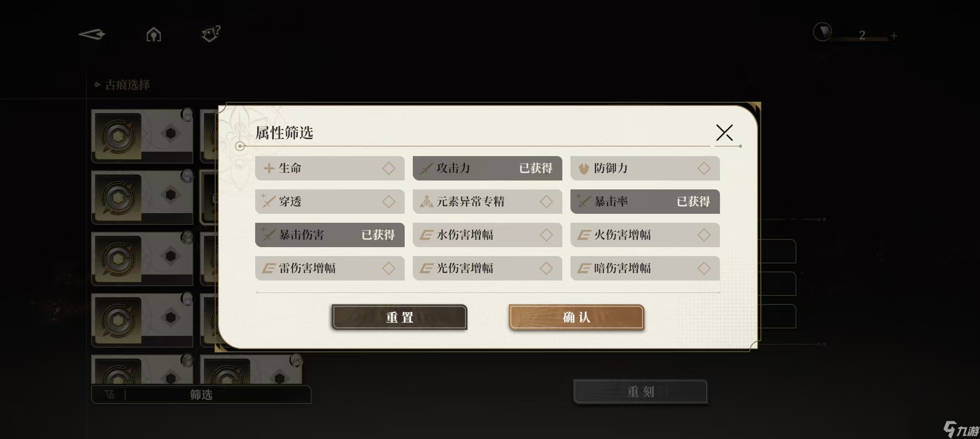Click the filter funnel icon
This screenshot has width=980, height=439.
coord(110,395)
